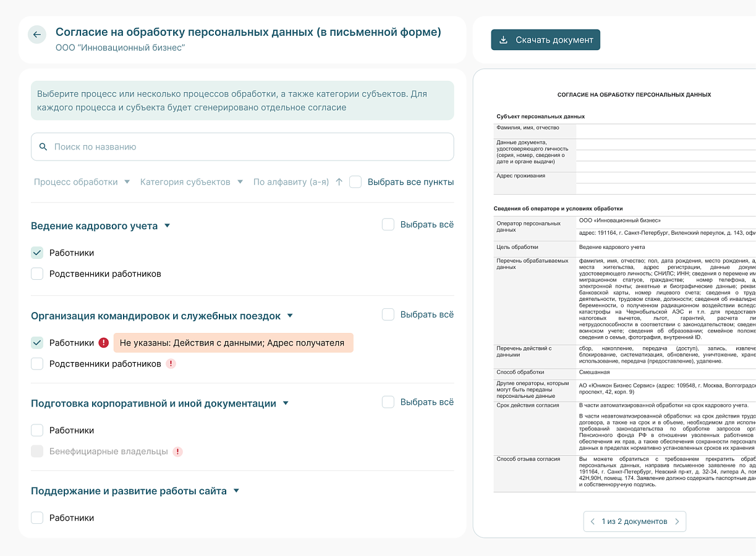Click page title Согласие на обработку персональных данных
Viewport: 756px width, 556px height.
(x=248, y=32)
